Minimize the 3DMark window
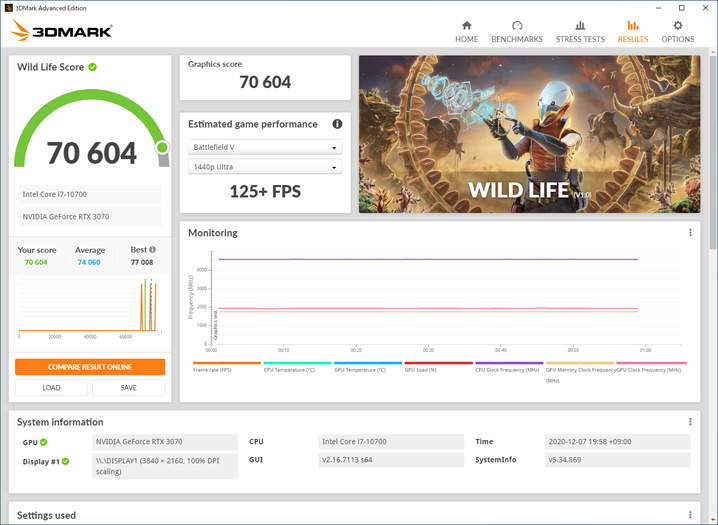 pos(658,8)
